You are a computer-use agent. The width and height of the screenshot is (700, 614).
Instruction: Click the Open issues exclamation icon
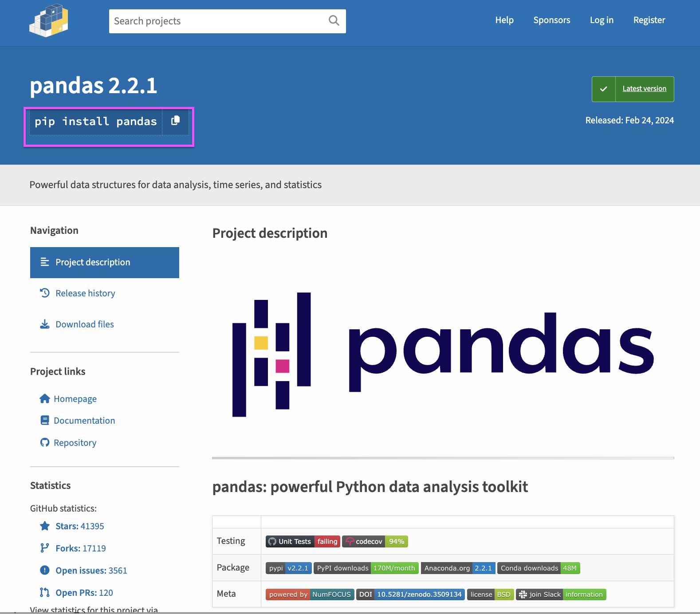pyautogui.click(x=45, y=570)
